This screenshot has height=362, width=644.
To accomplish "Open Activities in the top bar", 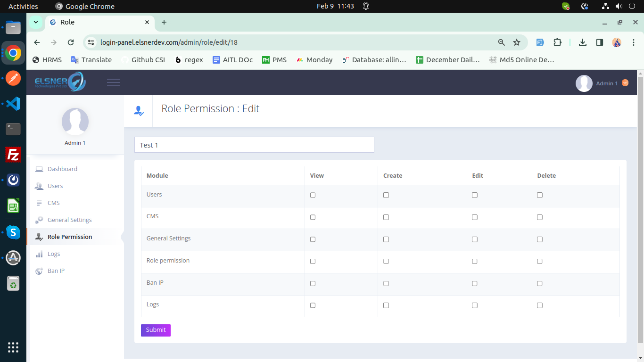I will tap(23, 6).
